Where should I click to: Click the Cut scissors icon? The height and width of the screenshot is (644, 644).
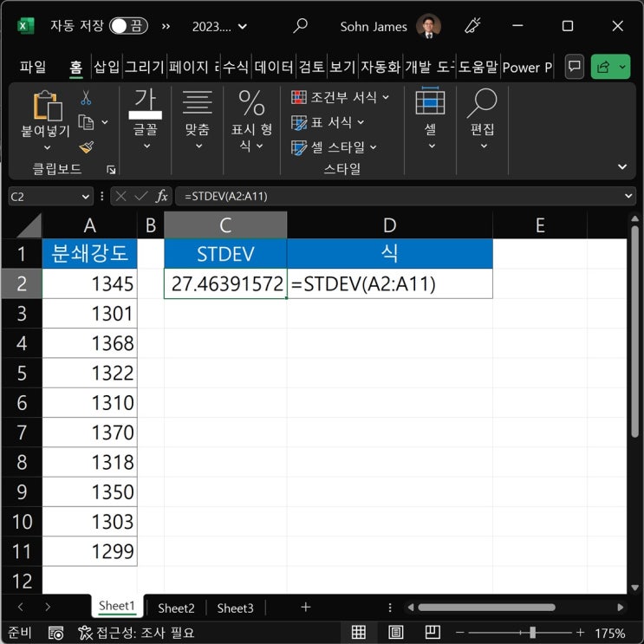pyautogui.click(x=86, y=98)
